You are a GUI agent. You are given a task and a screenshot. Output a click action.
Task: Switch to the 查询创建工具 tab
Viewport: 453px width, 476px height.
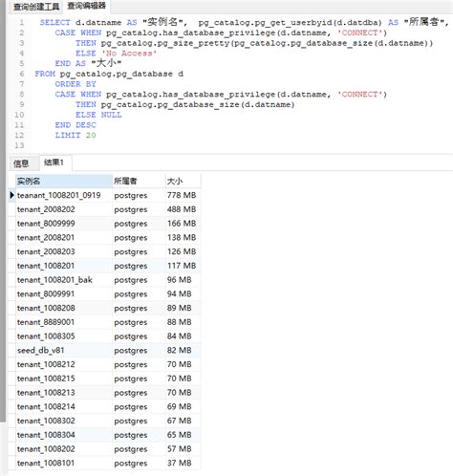36,7
